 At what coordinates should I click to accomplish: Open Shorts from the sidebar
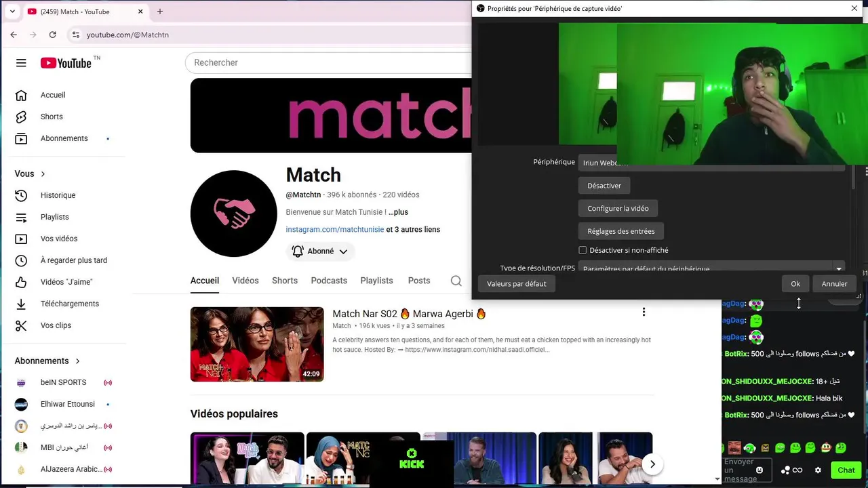click(52, 117)
